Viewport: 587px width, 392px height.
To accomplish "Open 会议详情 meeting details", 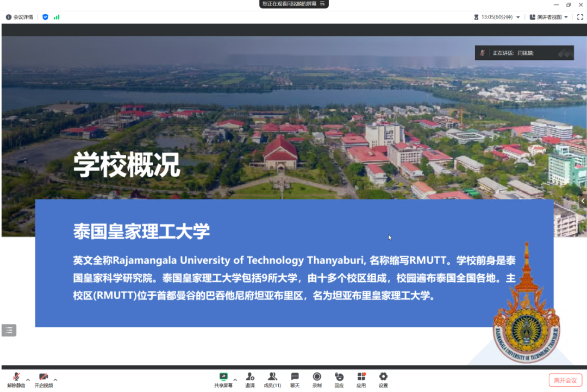I will [20, 17].
